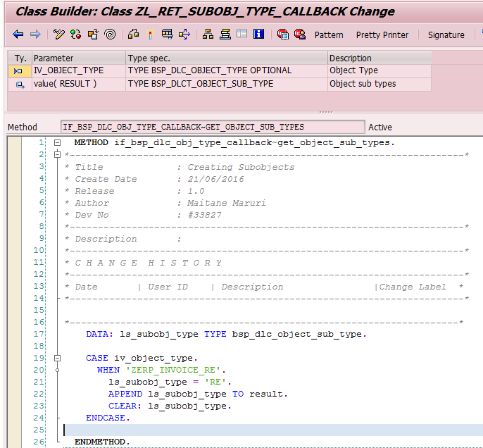
Task: Click the CLEAR keyword on line 23
Action: click(x=123, y=406)
